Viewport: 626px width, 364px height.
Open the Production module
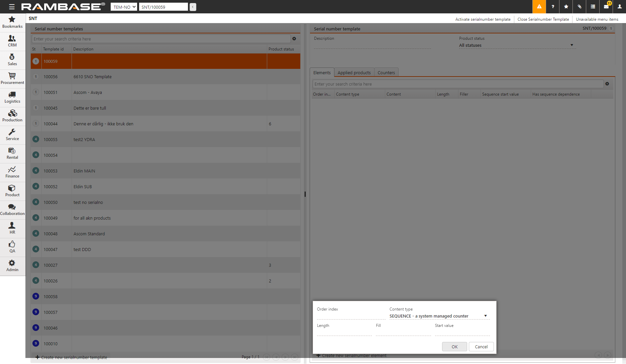(x=12, y=116)
